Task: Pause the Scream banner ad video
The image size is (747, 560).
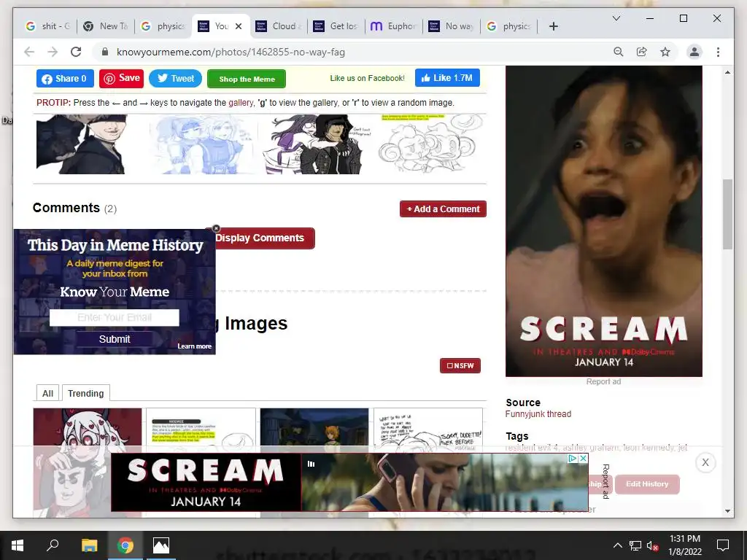Action: tap(311, 464)
